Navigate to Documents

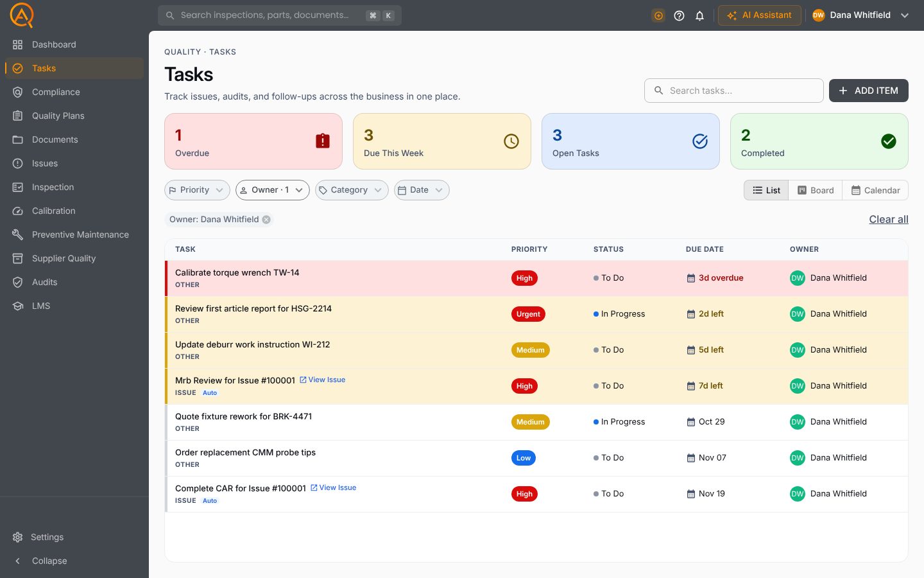pos(74,139)
